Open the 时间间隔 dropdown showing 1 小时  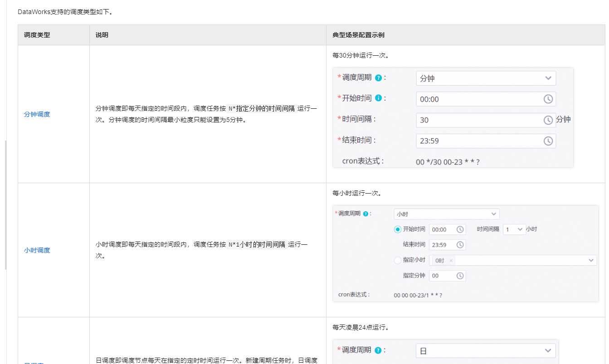[514, 229]
